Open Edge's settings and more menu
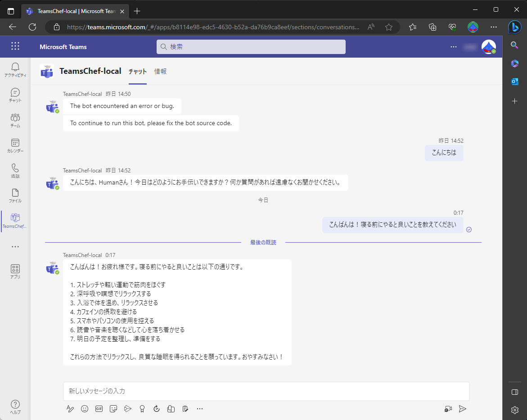527x420 pixels. click(494, 27)
